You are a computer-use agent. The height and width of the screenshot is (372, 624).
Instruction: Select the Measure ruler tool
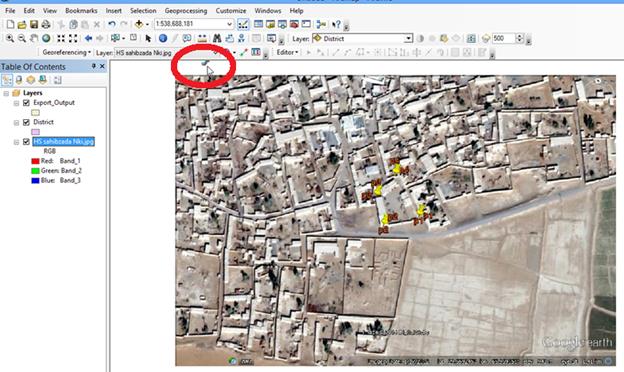(202, 39)
